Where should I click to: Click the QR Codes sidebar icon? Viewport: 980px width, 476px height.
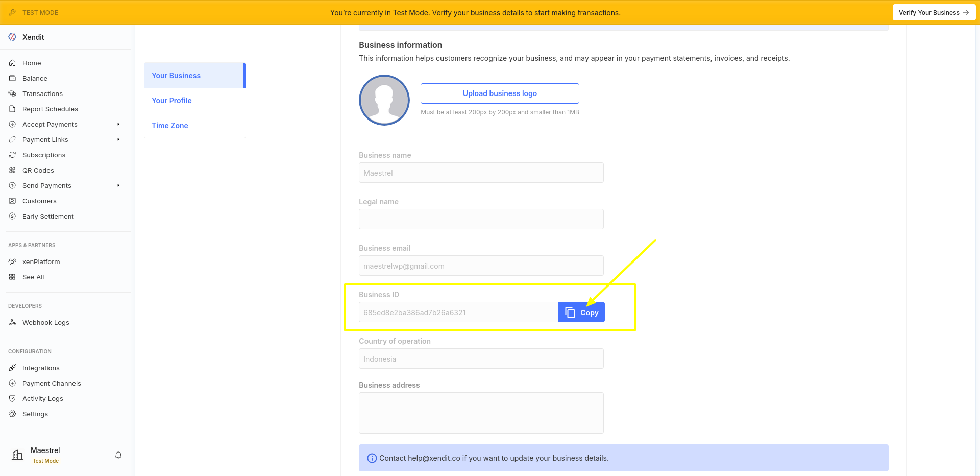(12, 170)
